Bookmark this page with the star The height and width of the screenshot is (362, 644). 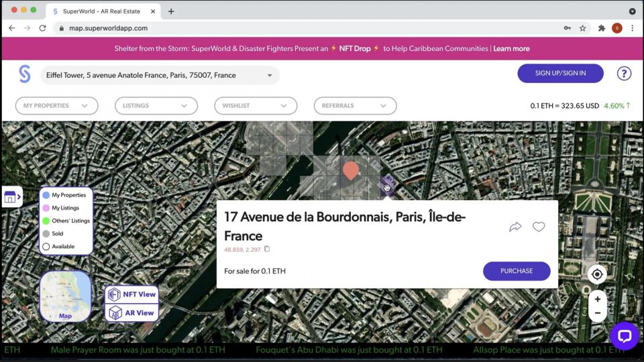coord(582,28)
